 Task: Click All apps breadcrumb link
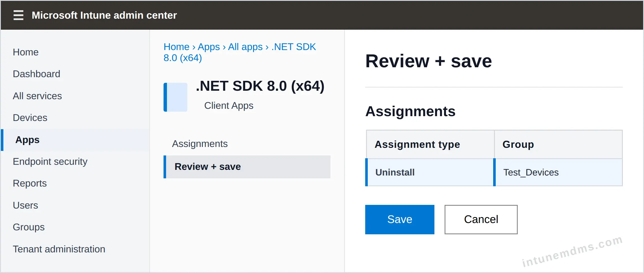[x=245, y=47]
